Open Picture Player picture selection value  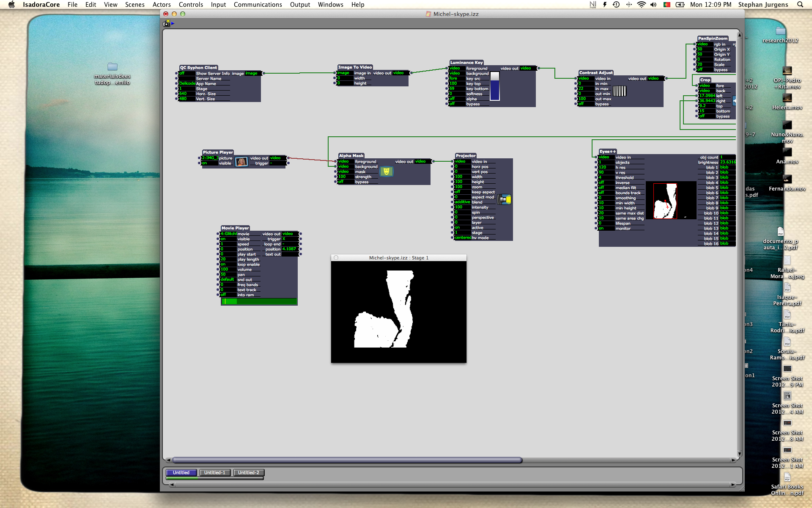[x=210, y=158]
